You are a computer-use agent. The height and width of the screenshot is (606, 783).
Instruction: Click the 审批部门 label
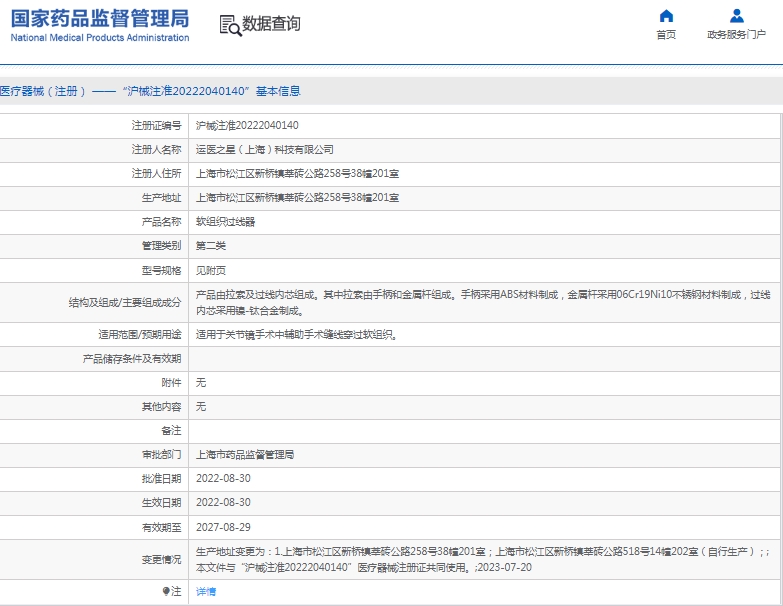tap(161, 454)
